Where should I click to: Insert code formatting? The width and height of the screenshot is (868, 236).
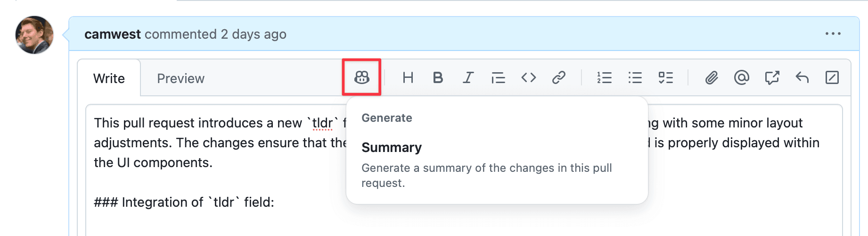click(529, 77)
